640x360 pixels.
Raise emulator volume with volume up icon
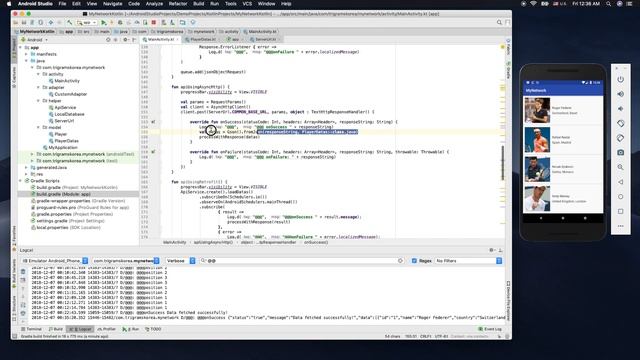click(x=620, y=94)
